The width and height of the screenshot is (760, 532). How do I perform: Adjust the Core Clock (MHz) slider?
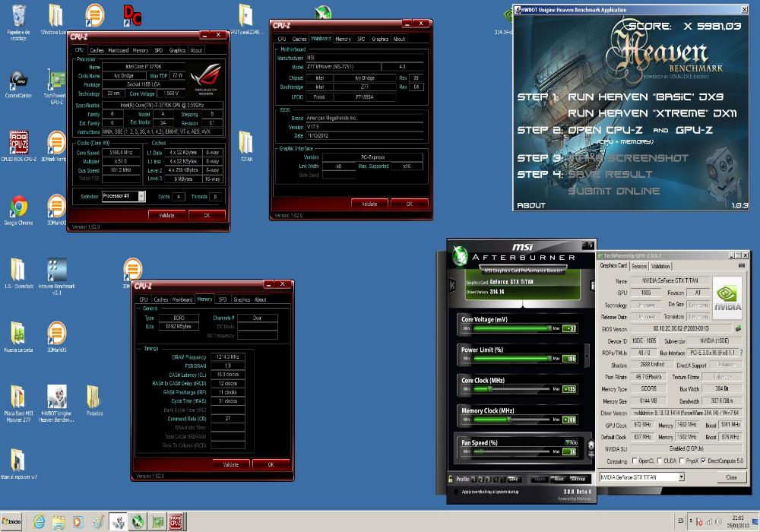(x=511, y=389)
